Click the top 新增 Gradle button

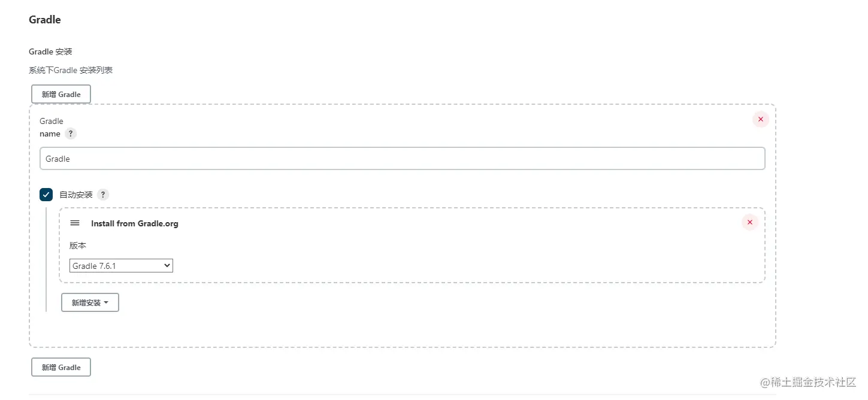tap(61, 94)
